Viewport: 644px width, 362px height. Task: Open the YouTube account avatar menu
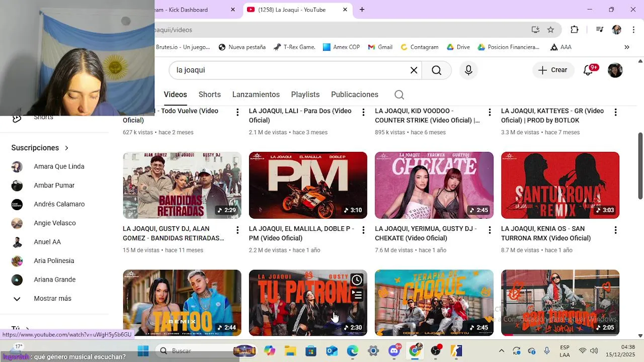coord(615,70)
